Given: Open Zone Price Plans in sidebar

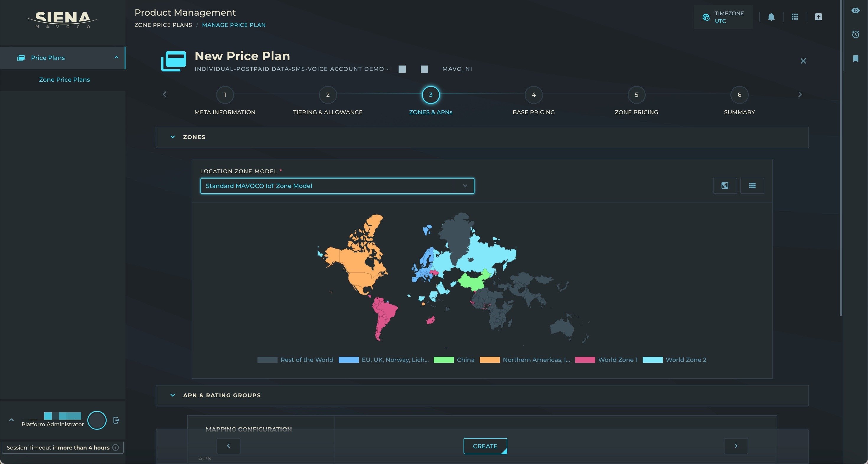Looking at the screenshot, I should [x=64, y=80].
